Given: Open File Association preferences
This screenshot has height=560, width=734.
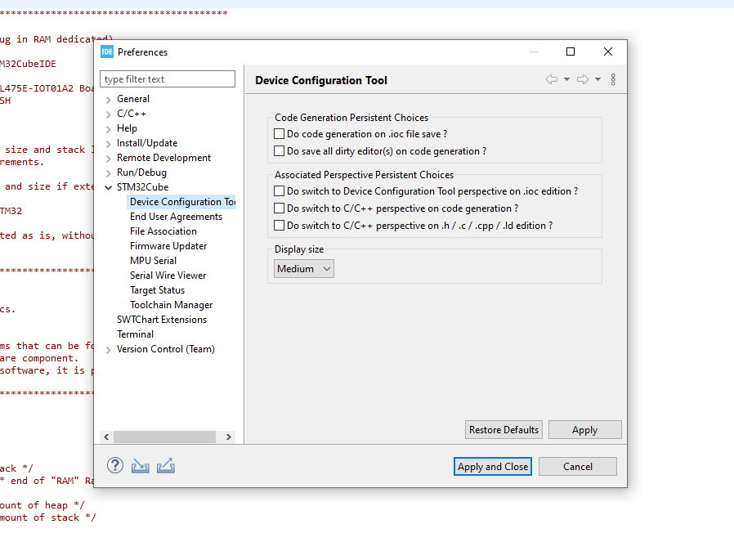Looking at the screenshot, I should 163,231.
